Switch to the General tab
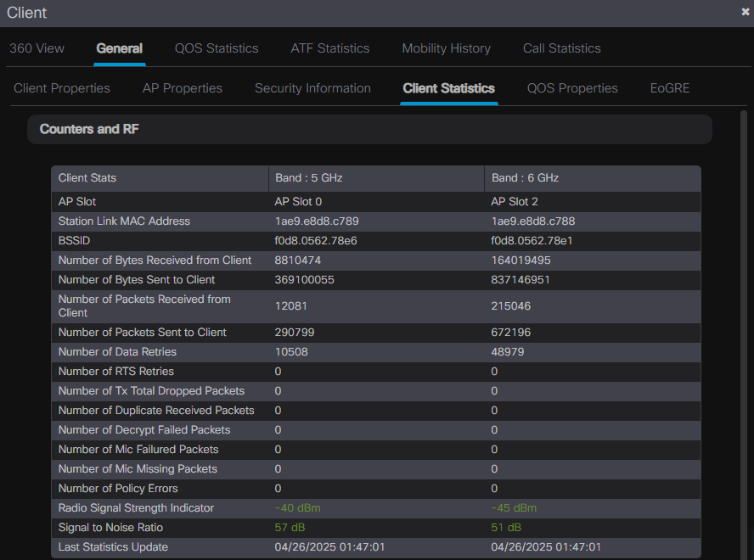 [x=119, y=48]
